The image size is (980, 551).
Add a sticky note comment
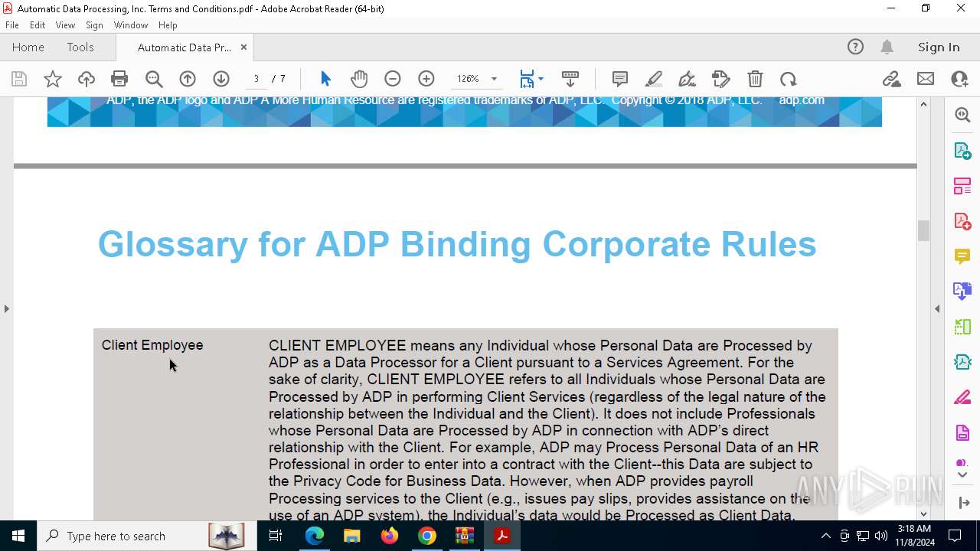click(x=620, y=79)
